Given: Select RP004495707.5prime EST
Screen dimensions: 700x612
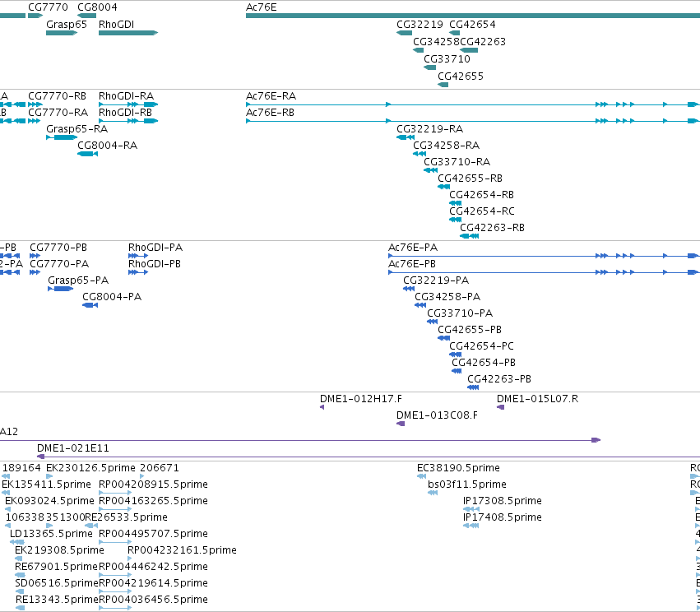Looking at the screenshot, I should click(153, 533).
